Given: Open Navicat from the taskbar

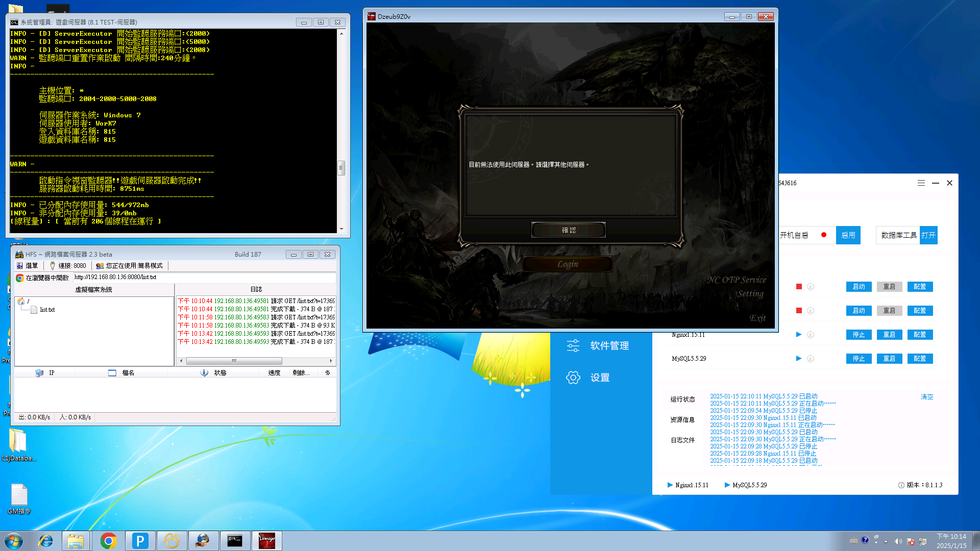Looking at the screenshot, I should point(171,541).
